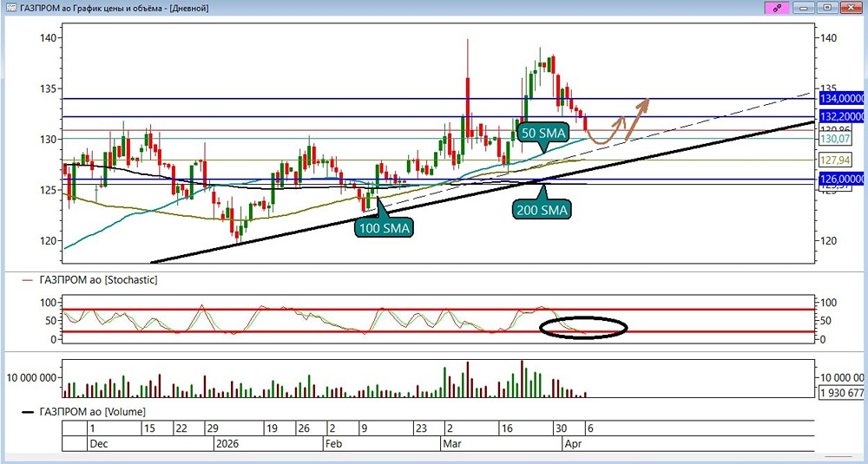This screenshot has height=464, width=868.
Task: Click the 'ГАЗПРОМ ао [Volume]' legend label
Action: (x=93, y=411)
